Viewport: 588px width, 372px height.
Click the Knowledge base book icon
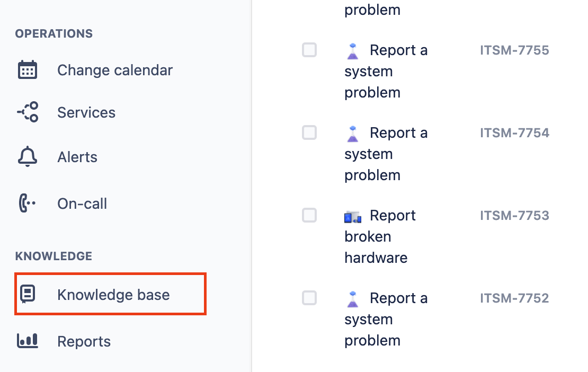[x=27, y=294]
